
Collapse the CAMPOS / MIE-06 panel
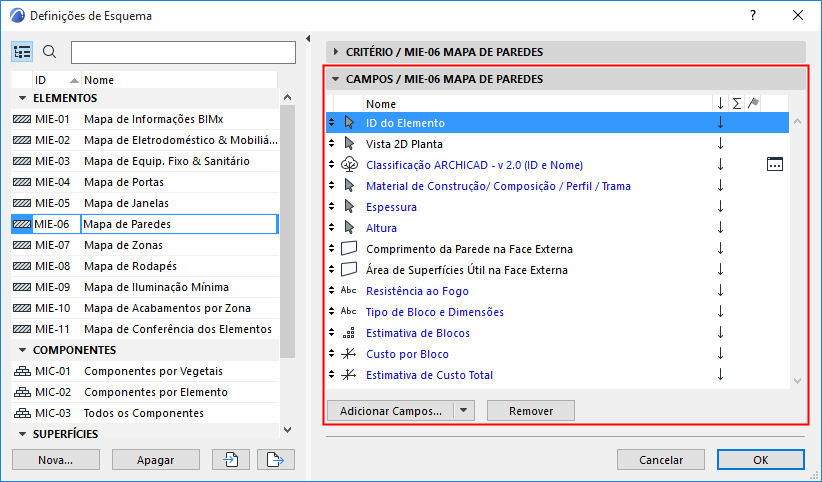[336, 79]
